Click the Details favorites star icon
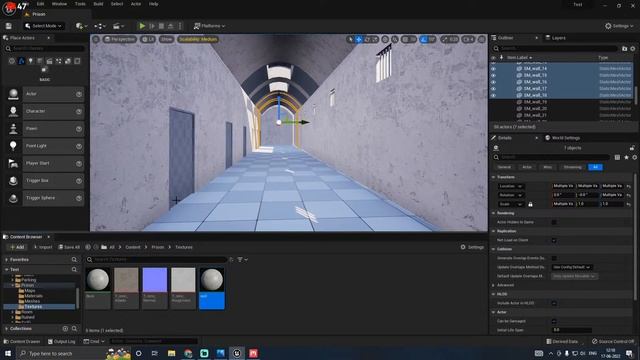This screenshot has width=640, height=360. tap(626, 157)
